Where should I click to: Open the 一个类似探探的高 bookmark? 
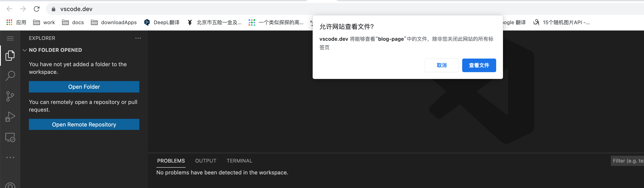[x=276, y=22]
